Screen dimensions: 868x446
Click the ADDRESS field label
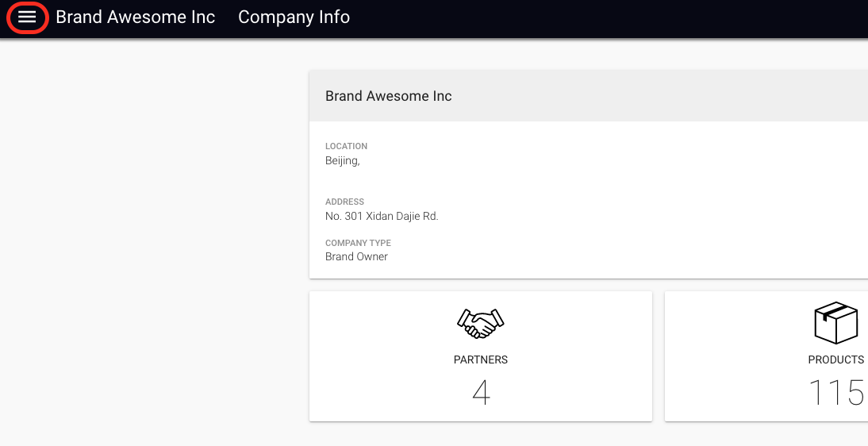tap(345, 202)
